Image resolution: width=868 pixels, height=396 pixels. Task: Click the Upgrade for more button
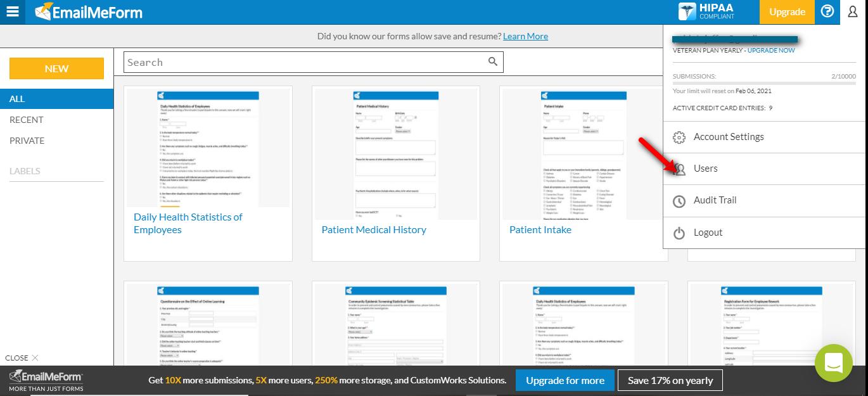point(565,381)
